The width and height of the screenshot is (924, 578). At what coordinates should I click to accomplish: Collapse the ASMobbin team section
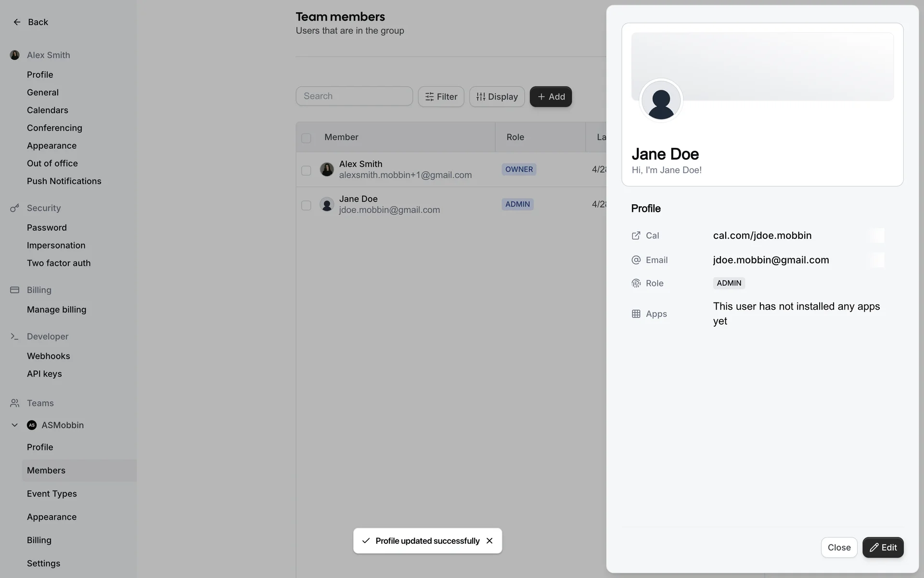(14, 425)
